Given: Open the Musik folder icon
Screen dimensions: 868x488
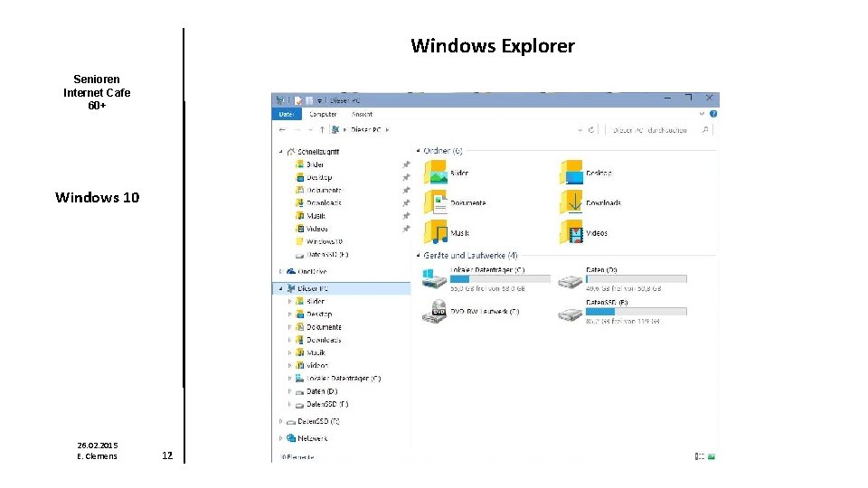Looking at the screenshot, I should tap(436, 232).
